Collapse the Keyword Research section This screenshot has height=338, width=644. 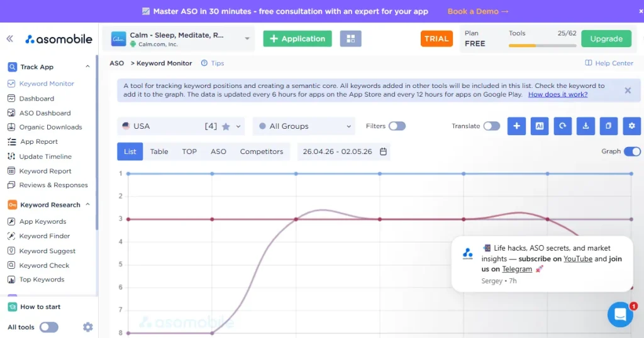point(87,204)
